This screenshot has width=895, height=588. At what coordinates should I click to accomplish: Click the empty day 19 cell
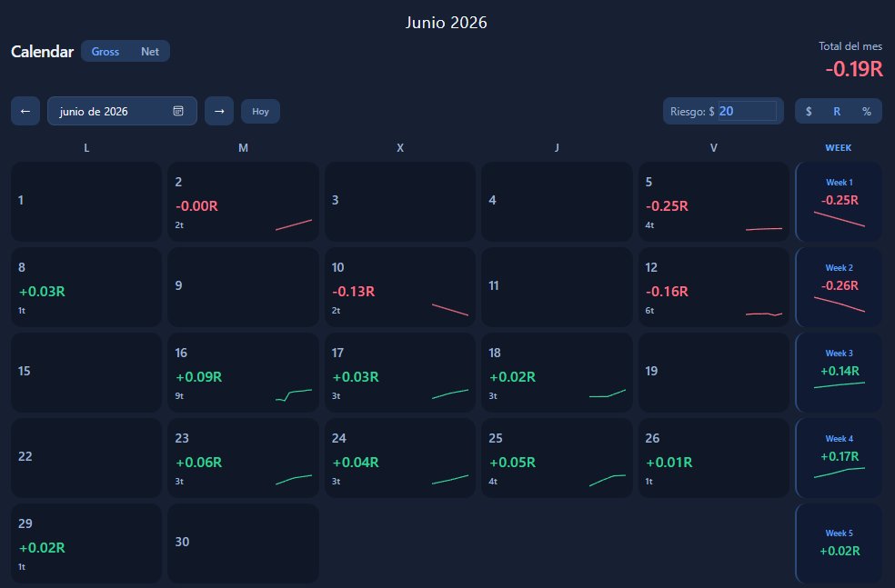pyautogui.click(x=713, y=373)
